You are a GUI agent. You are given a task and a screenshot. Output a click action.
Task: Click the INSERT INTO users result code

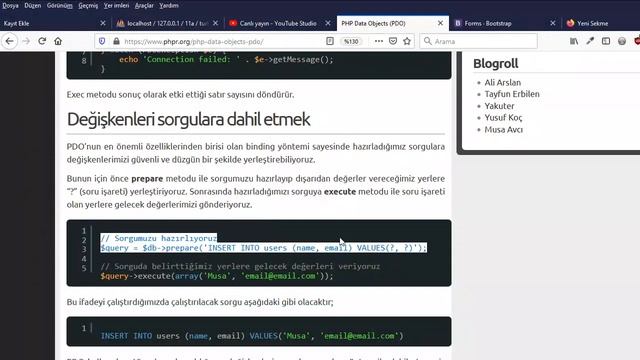(252, 336)
